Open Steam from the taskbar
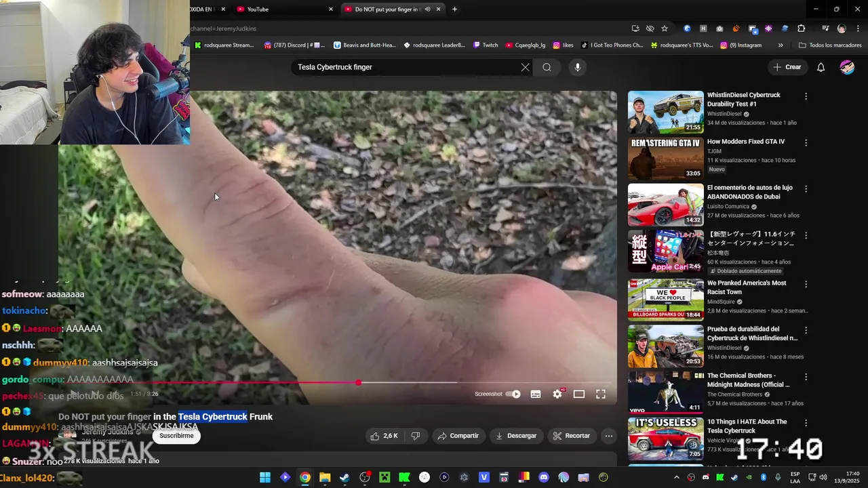The image size is (868, 488). click(344, 477)
